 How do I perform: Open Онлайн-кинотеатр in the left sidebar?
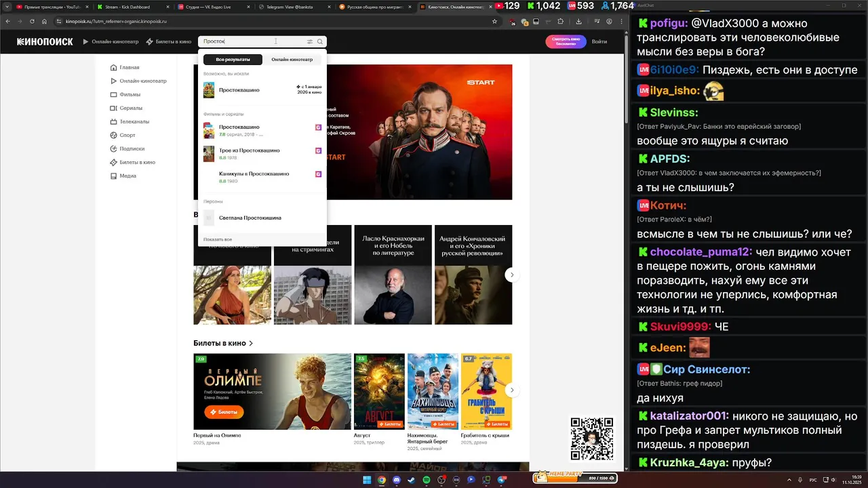point(138,81)
